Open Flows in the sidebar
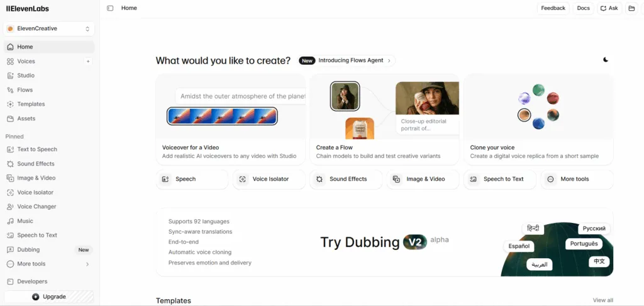The image size is (644, 306). pos(25,90)
